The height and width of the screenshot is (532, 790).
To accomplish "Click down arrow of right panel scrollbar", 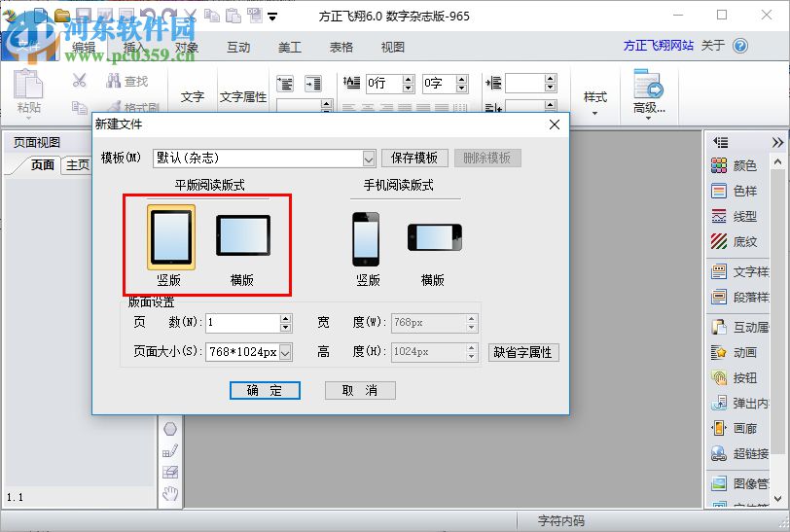I will (x=778, y=499).
